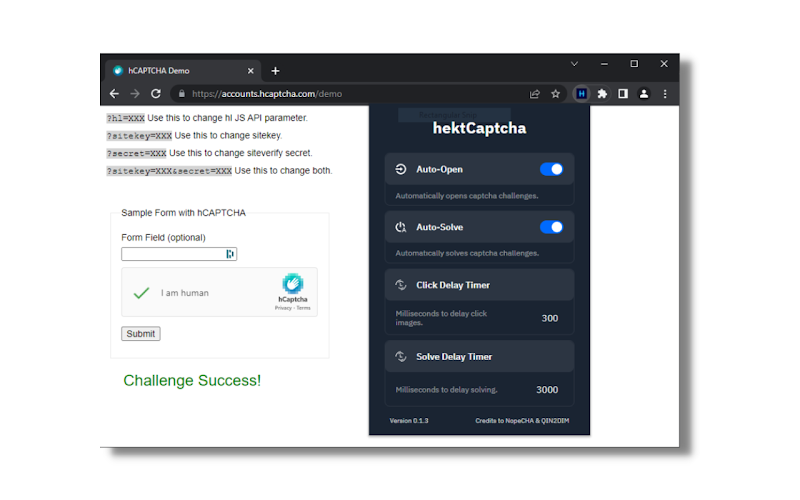
Task: Turn off the Auto-Solve toggle
Action: 552,227
